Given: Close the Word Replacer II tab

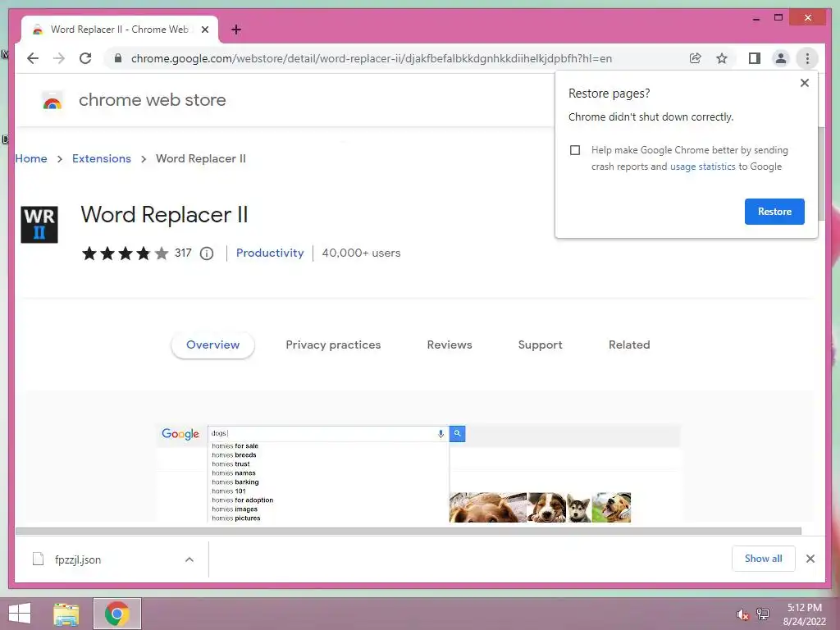Looking at the screenshot, I should 204,30.
